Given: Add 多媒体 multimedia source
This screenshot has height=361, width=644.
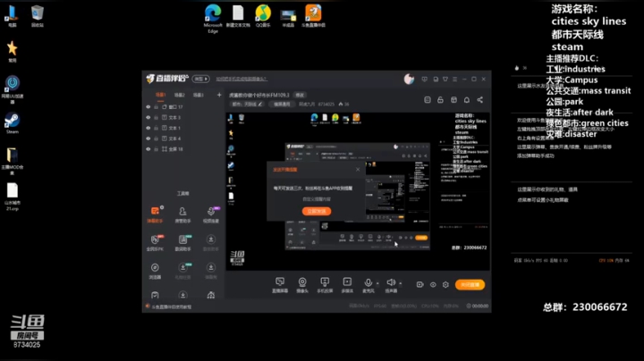Looking at the screenshot, I should click(x=347, y=285).
